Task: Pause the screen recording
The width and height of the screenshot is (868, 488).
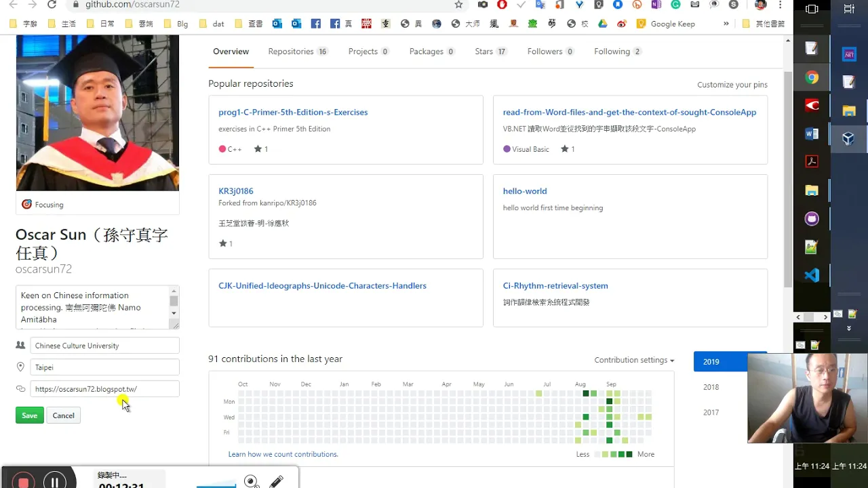Action: tap(55, 481)
